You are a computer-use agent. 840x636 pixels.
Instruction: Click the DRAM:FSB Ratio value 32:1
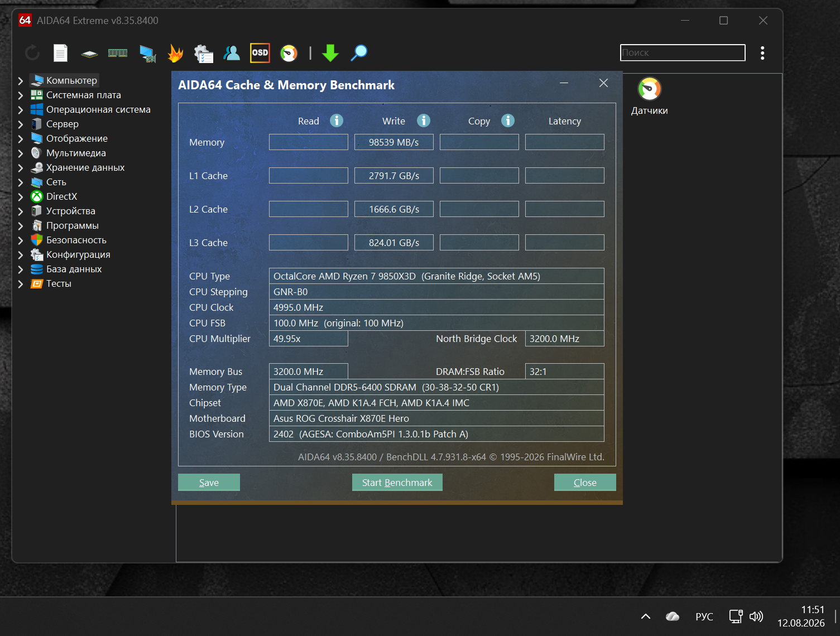coord(565,372)
